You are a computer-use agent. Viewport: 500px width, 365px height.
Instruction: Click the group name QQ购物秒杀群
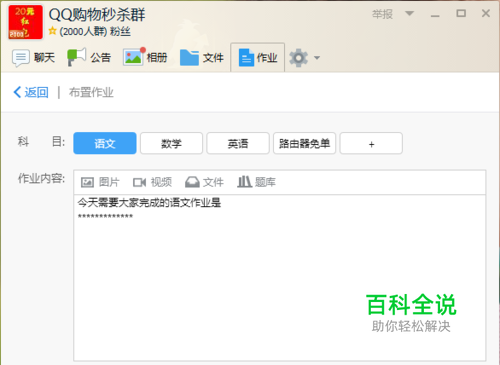coord(97,15)
